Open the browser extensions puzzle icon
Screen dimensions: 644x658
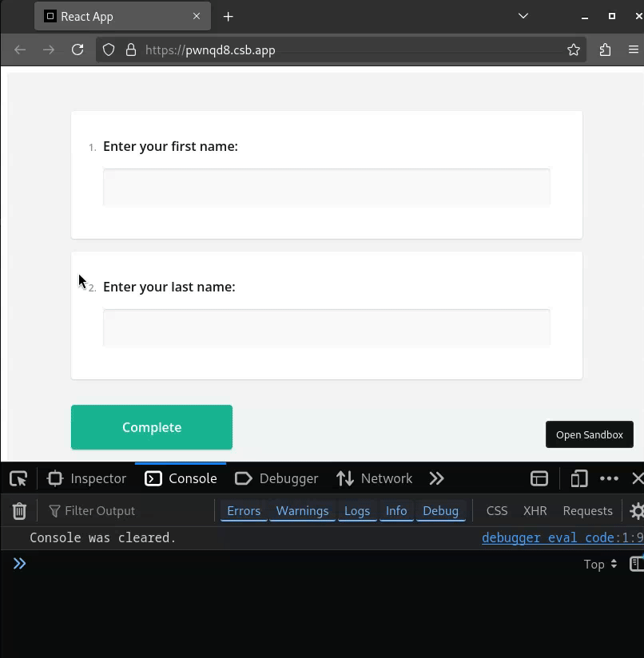605,50
